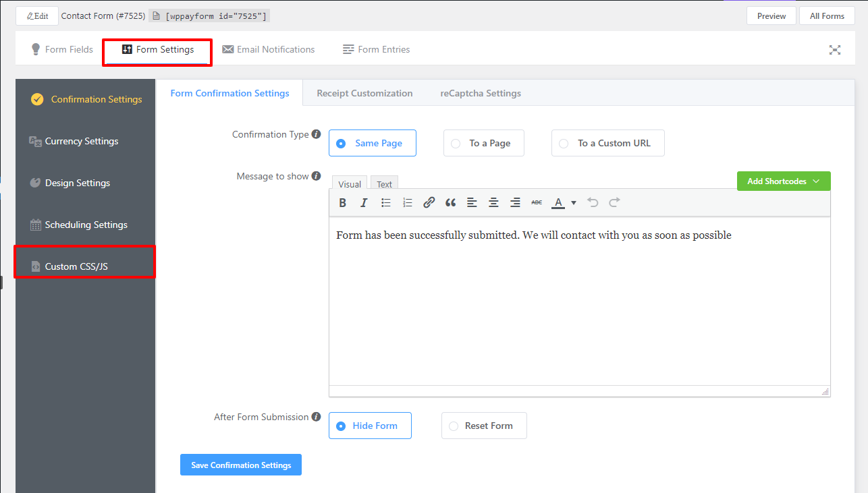The image size is (868, 493).
Task: Open the Add Shortcodes dropdown
Action: [784, 181]
